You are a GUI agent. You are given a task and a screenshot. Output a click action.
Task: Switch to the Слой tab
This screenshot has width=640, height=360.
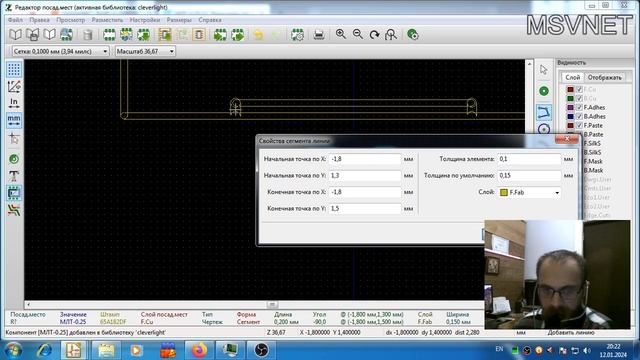coord(572,77)
